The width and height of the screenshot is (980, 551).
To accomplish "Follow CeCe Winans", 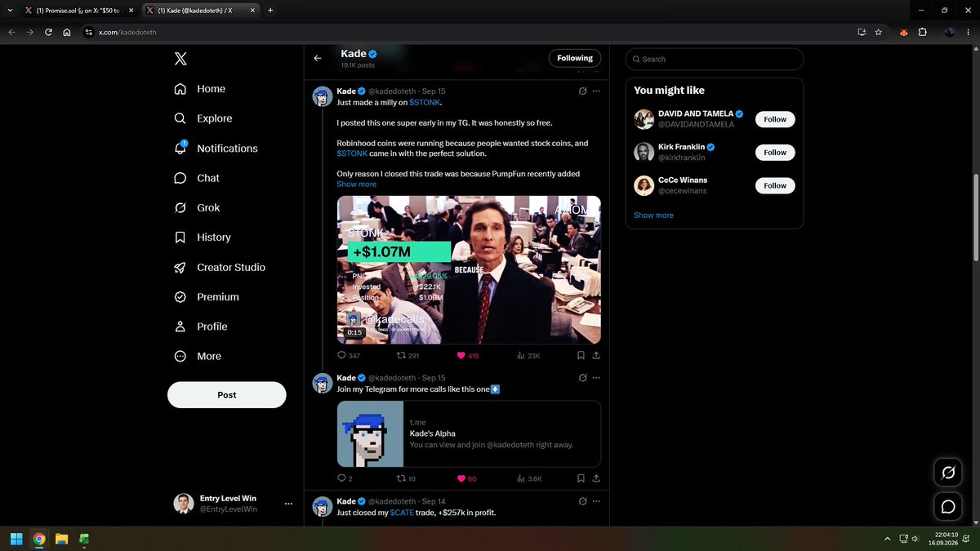I will (x=775, y=185).
